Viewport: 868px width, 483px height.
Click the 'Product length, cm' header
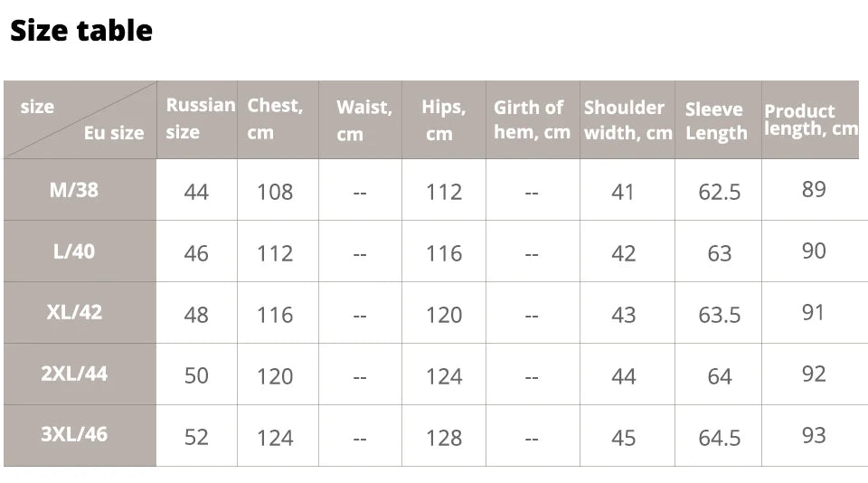[811, 119]
